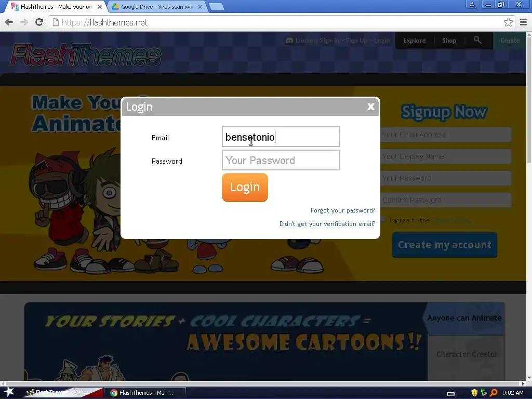Open the Chrome menu hamburger icon
This screenshot has height=399, width=532.
click(x=523, y=22)
